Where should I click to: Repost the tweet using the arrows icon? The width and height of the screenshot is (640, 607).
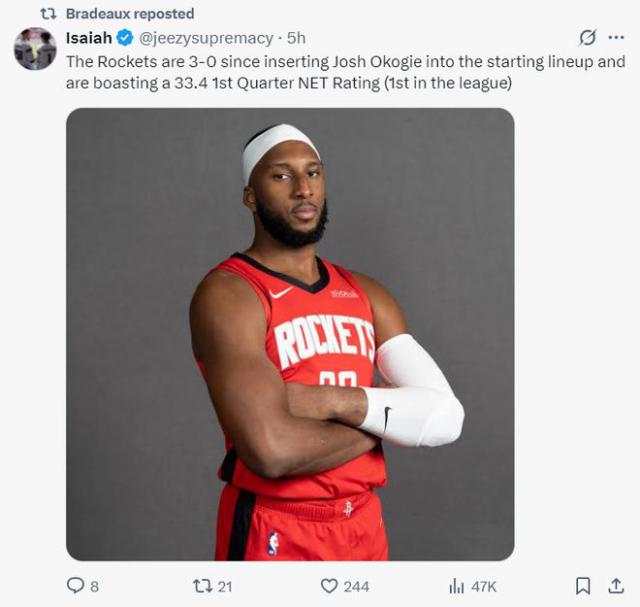pyautogui.click(x=201, y=585)
